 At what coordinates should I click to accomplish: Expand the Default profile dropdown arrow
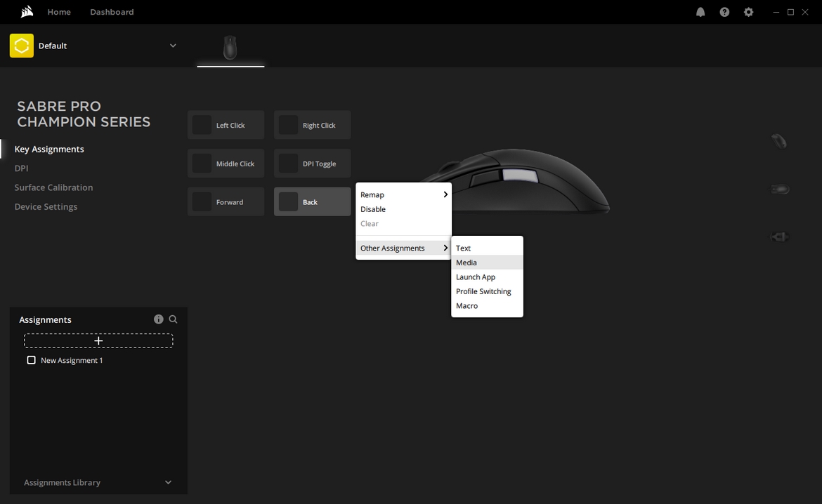[173, 46]
